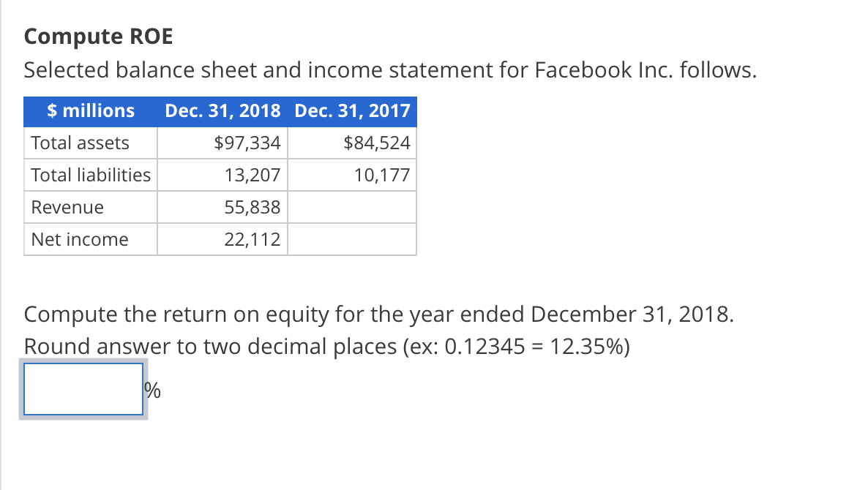Select the $84,524 value for 2017

377,143
